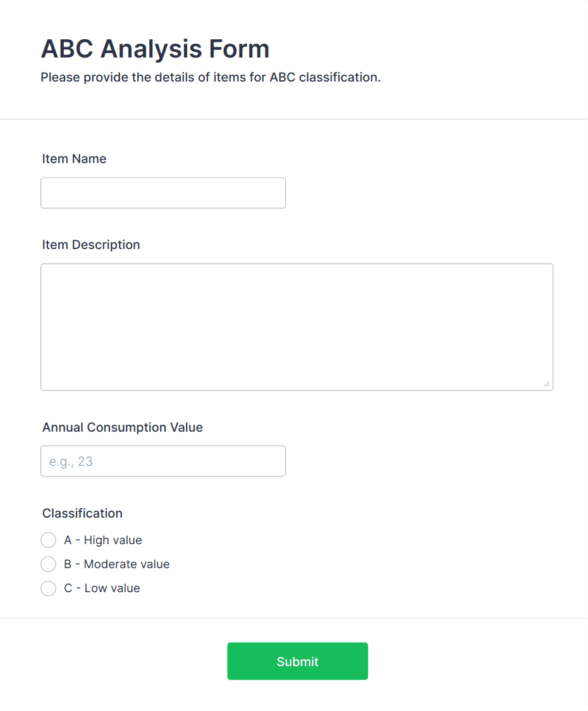Click the 'B - Moderate value' option text
The image size is (588, 711).
[117, 564]
